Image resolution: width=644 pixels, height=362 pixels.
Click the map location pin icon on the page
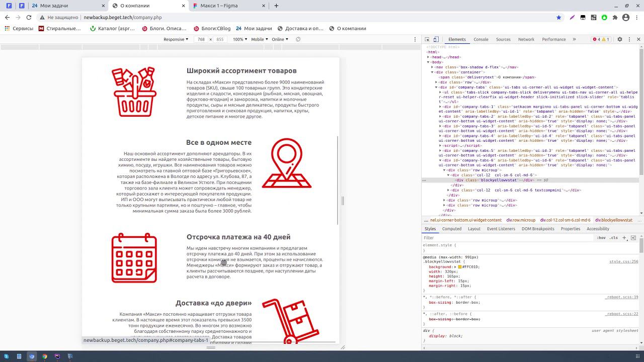pos(287,163)
